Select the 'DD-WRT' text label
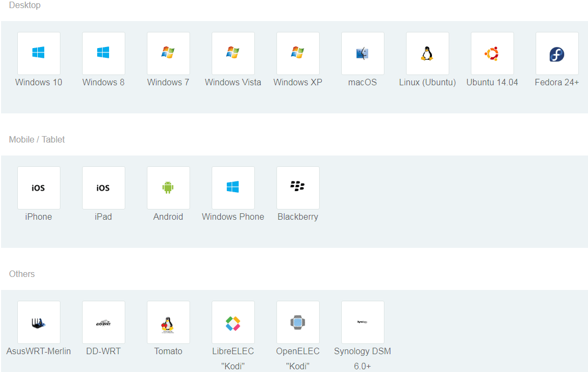Screen dimensions: 588x372 point(104,351)
